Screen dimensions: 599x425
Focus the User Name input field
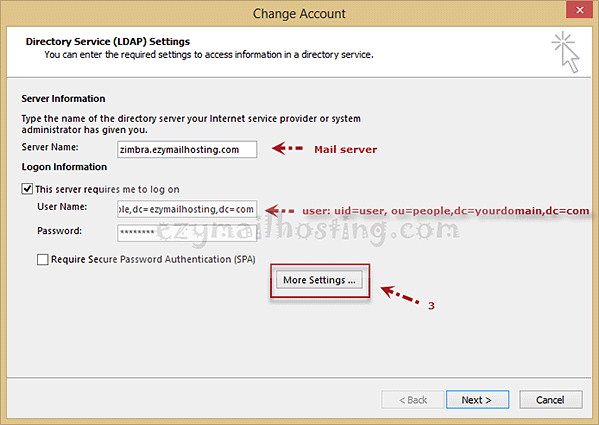coord(187,209)
